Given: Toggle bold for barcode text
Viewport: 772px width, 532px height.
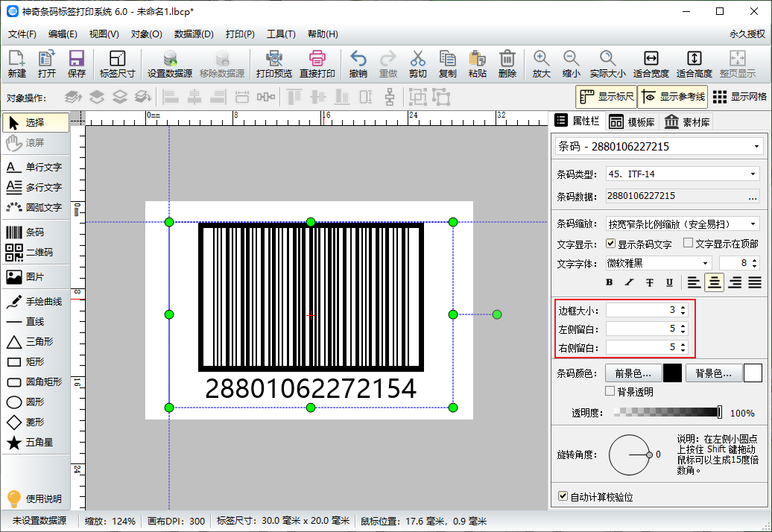Looking at the screenshot, I should tap(610, 282).
